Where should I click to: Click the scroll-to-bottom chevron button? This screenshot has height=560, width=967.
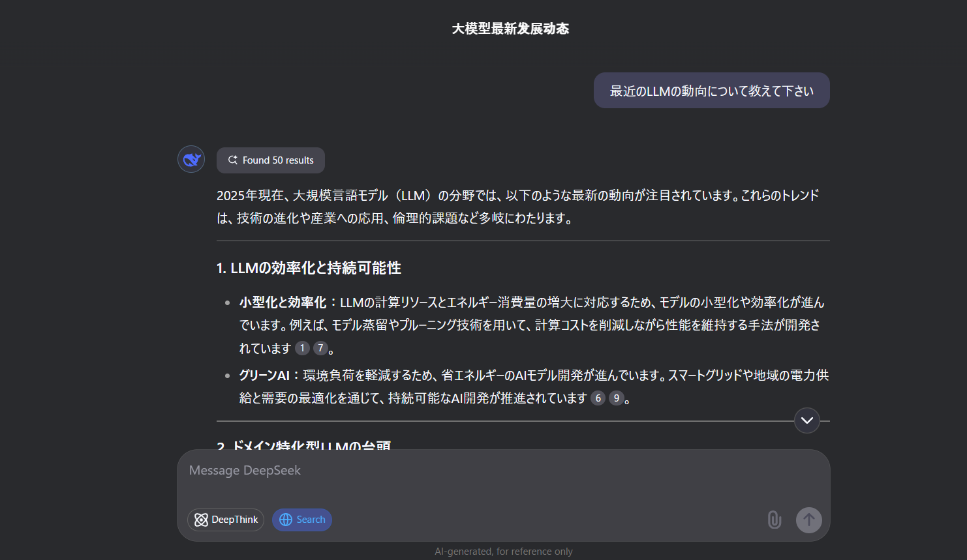[807, 420]
